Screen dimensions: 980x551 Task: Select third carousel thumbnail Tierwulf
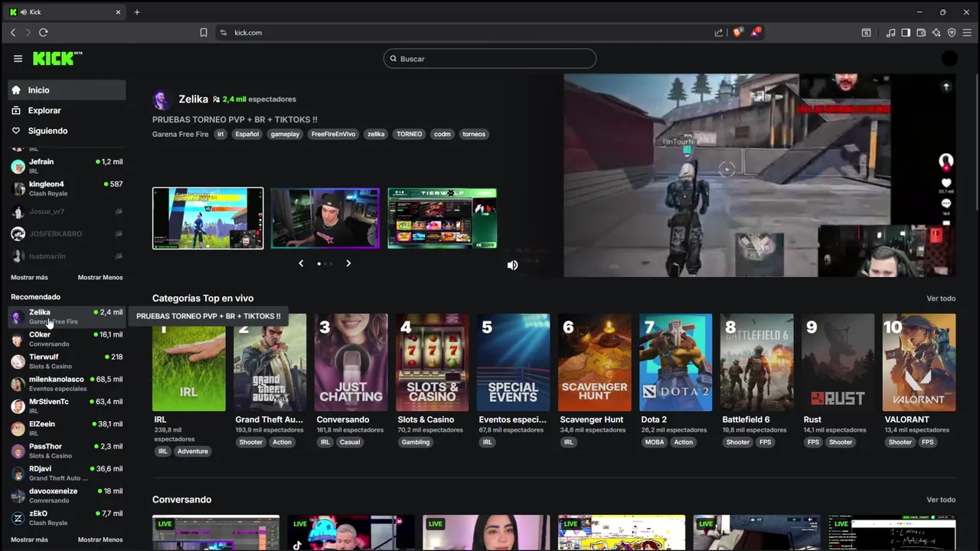pos(442,218)
